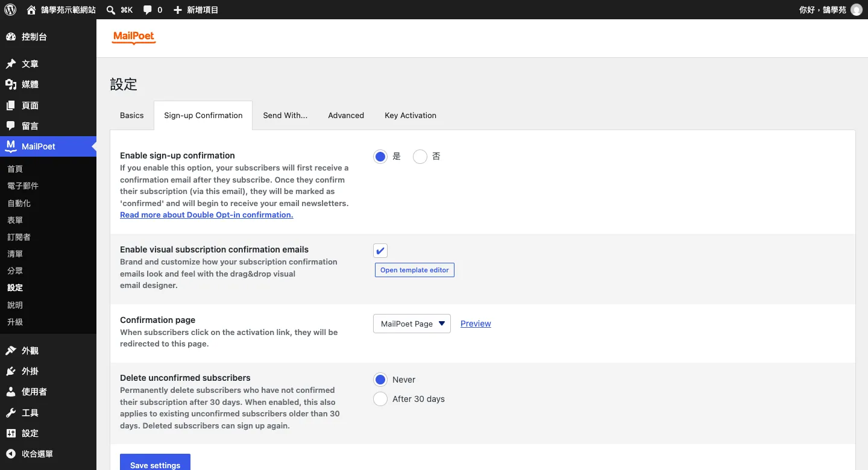Open the comments bubble icon
This screenshot has width=868, height=470.
pos(148,10)
